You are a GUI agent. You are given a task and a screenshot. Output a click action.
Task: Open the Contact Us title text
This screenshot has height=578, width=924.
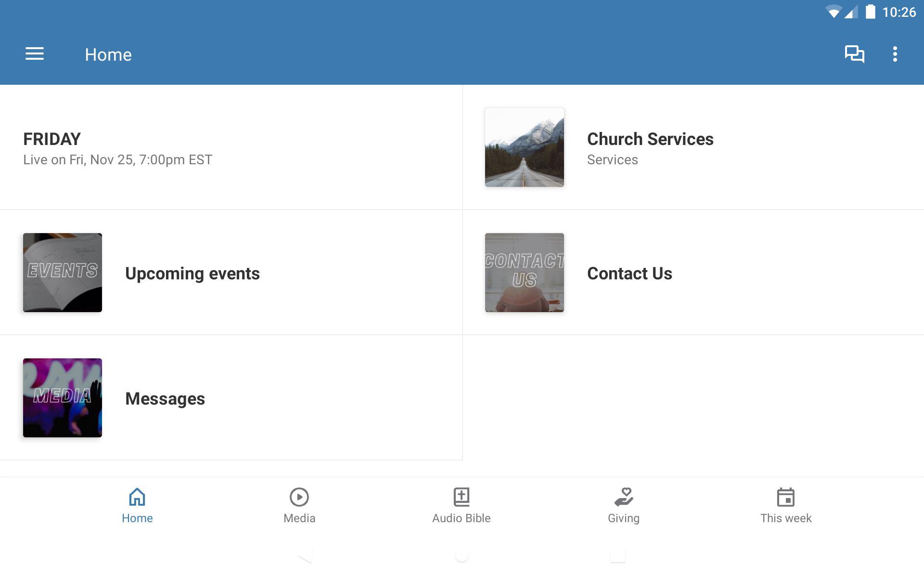[629, 274]
